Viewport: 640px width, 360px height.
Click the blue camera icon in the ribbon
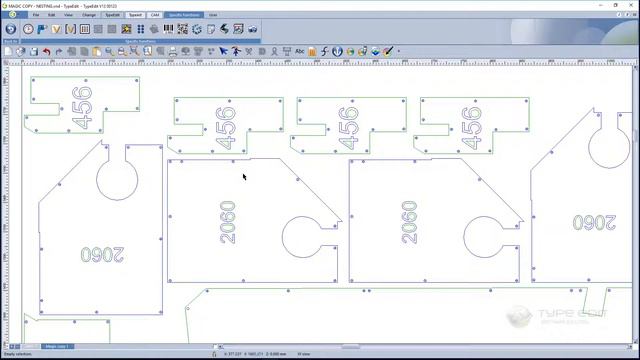point(253,29)
